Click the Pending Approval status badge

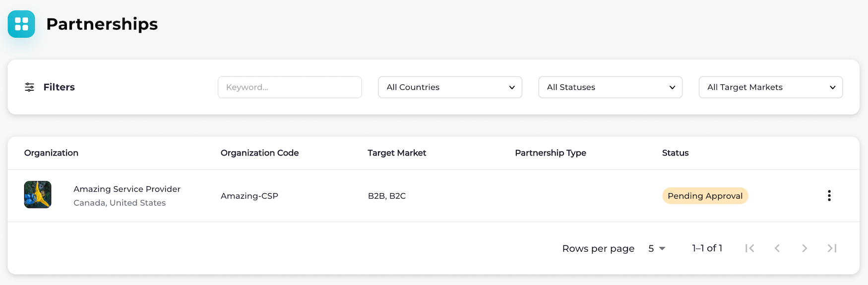(705, 196)
